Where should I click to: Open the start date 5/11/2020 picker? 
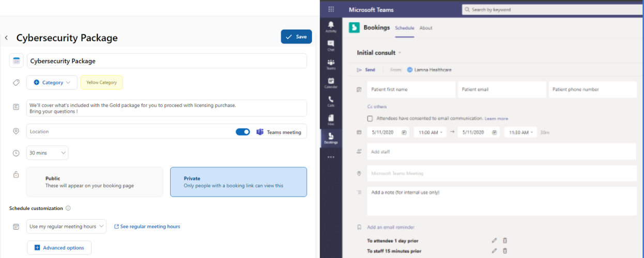click(x=388, y=132)
